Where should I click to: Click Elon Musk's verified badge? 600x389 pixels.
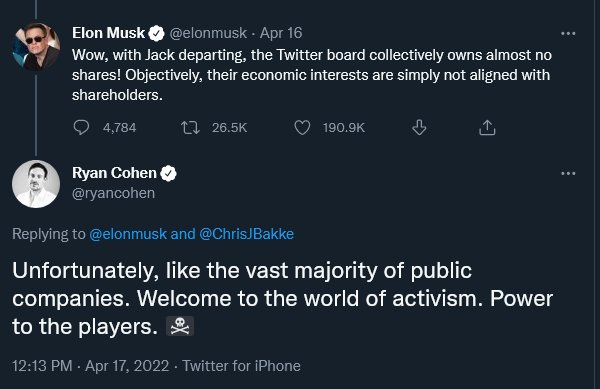pos(156,34)
